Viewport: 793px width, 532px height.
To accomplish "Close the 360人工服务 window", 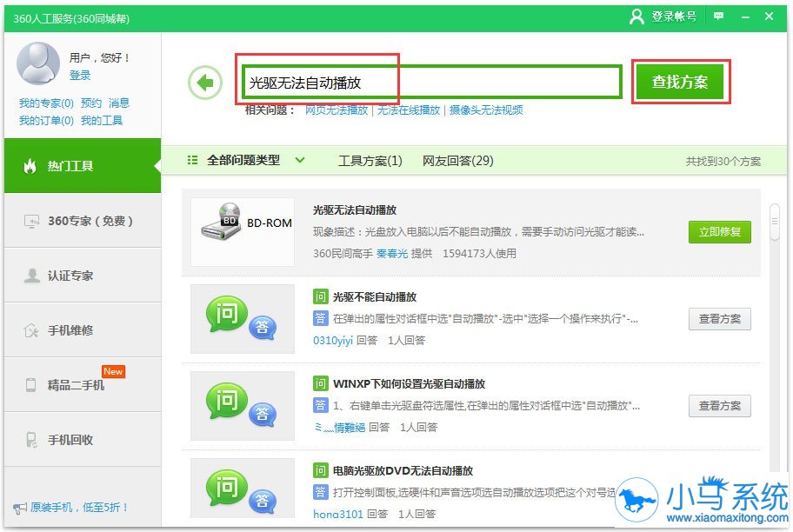I will coord(769,17).
